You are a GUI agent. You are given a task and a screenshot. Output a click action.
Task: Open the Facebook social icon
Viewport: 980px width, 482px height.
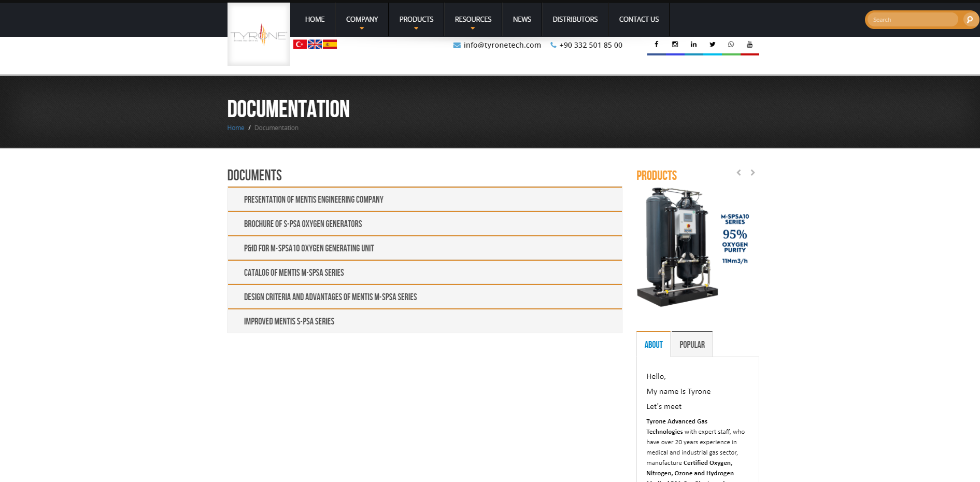pos(657,45)
